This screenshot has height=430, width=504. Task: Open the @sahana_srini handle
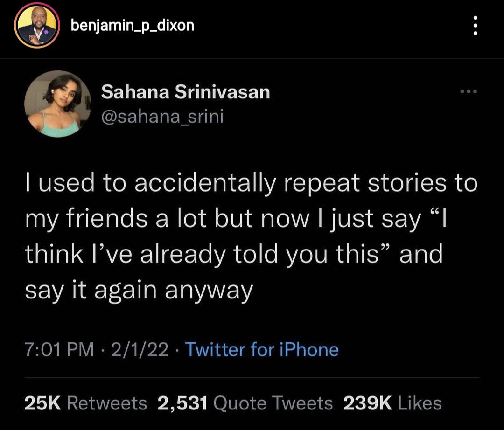pos(162,117)
